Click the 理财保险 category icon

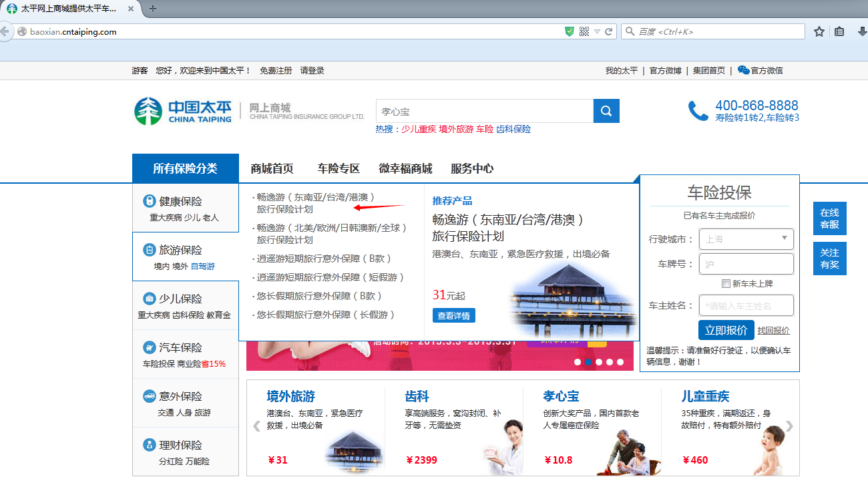click(150, 445)
